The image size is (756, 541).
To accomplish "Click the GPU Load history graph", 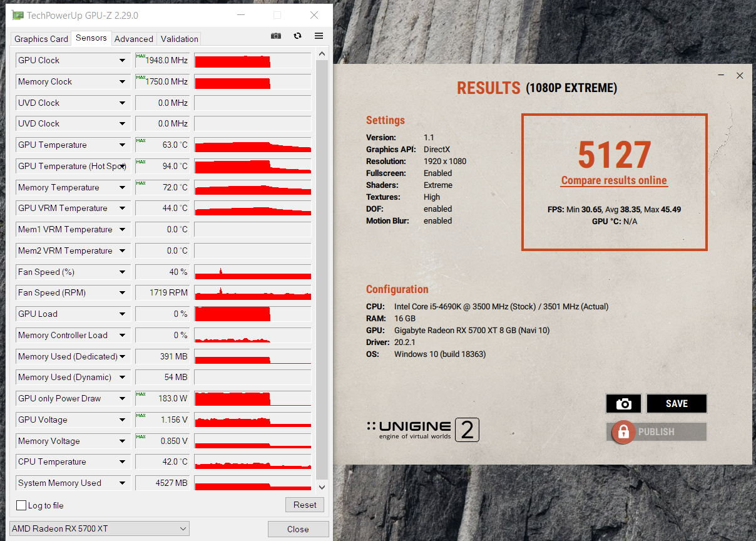I will coord(253,314).
